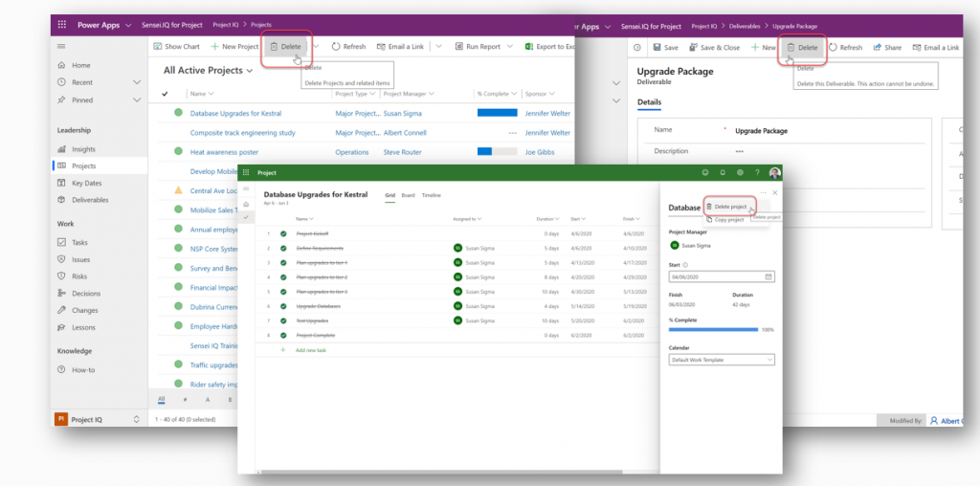
Task: Click Share in the Upgrade Package toolbar
Action: [x=887, y=48]
